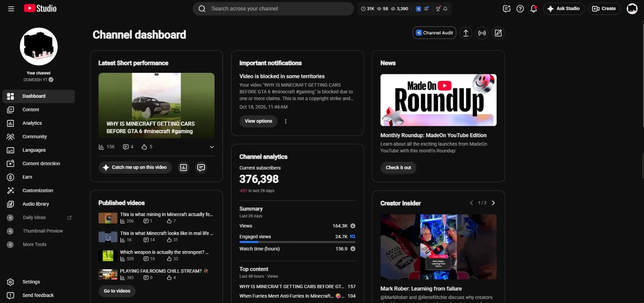Click the go live broadcast icon
Image resolution: width=644 pixels, height=303 pixels.
coord(482,33)
